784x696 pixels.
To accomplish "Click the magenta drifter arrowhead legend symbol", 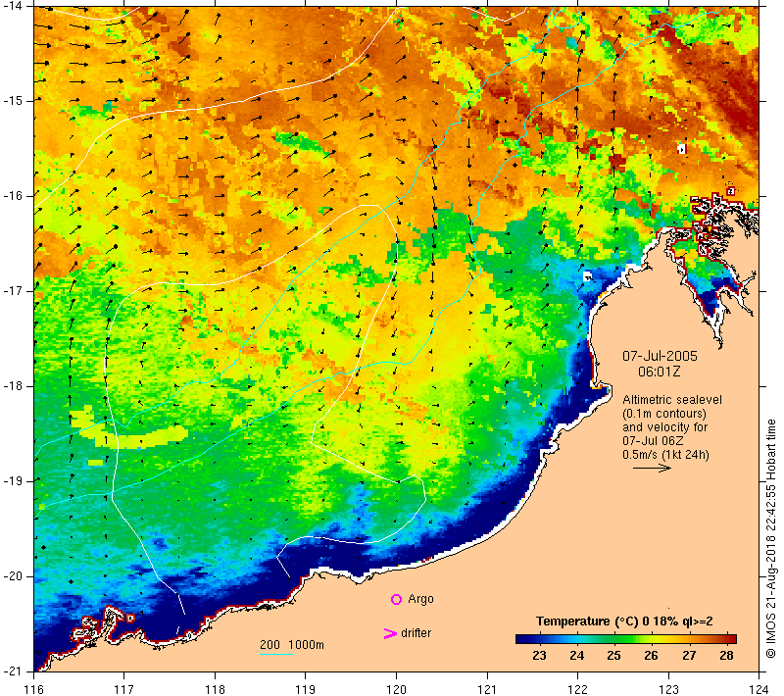I will pyautogui.click(x=390, y=633).
